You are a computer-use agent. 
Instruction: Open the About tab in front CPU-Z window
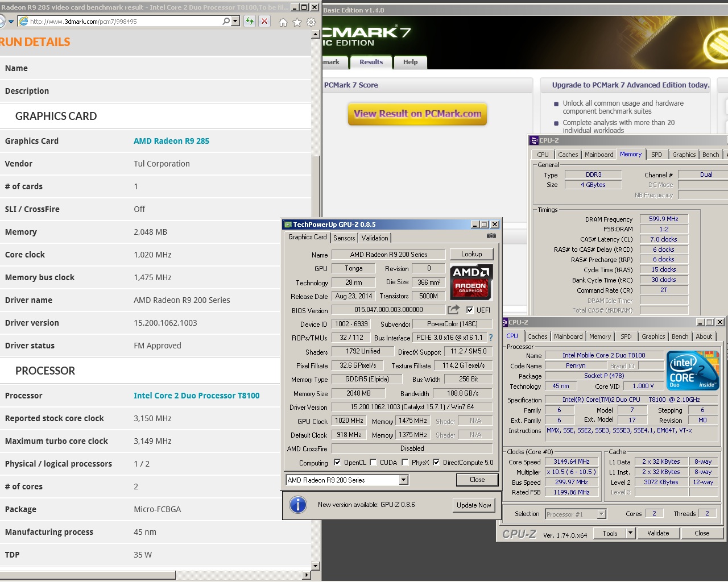704,336
